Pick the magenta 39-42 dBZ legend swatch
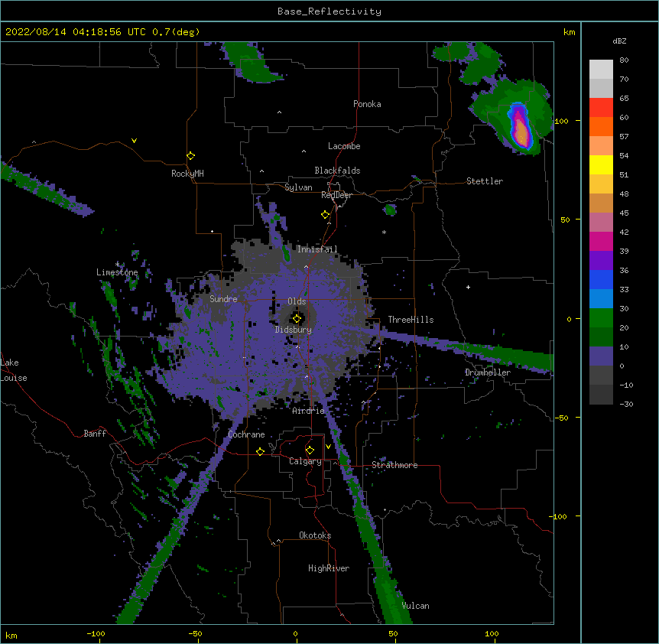Viewport: 659px width, 644px height. (601, 241)
